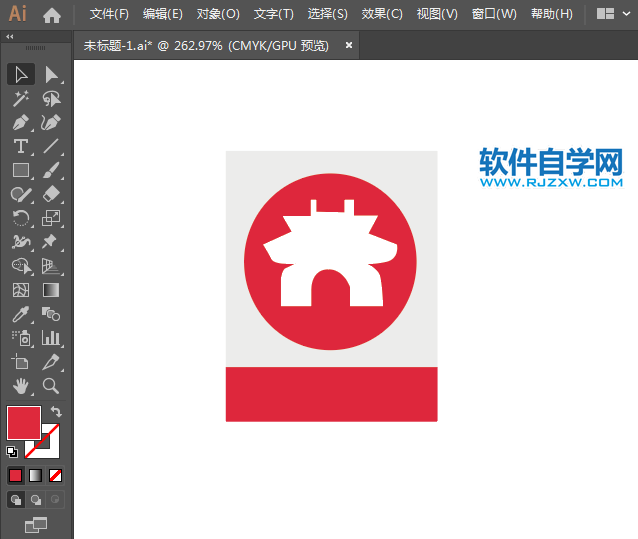Close the 未标题-1.ai document tab

[349, 45]
